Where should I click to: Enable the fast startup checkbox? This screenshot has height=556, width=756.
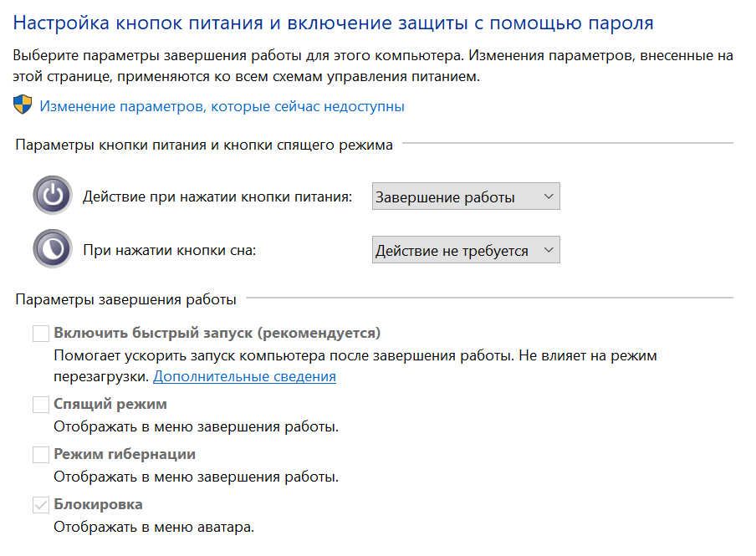[x=41, y=334]
